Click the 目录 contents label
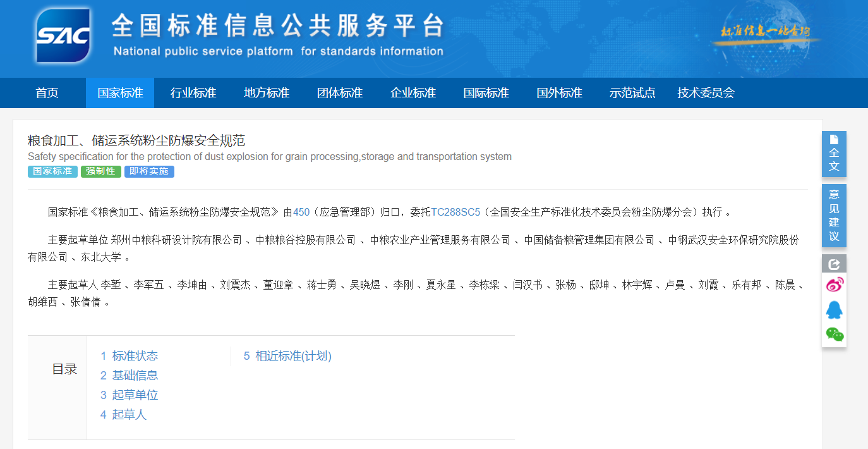Viewport: 868px width, 449px height. [x=64, y=369]
